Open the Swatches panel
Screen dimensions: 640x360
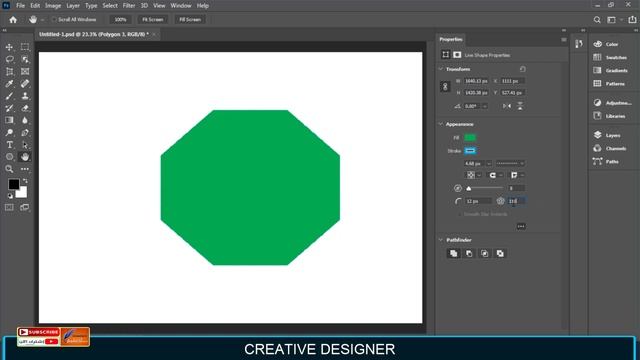(x=611, y=58)
